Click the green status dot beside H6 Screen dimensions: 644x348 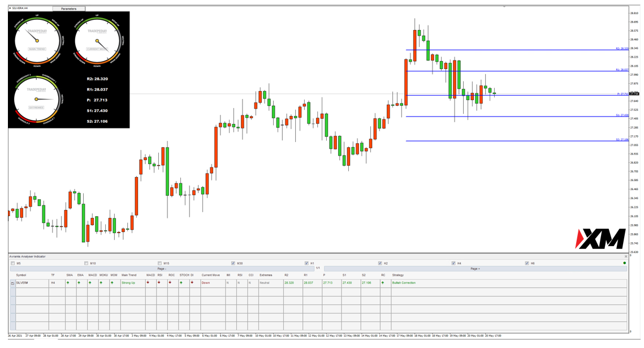pos(625,263)
